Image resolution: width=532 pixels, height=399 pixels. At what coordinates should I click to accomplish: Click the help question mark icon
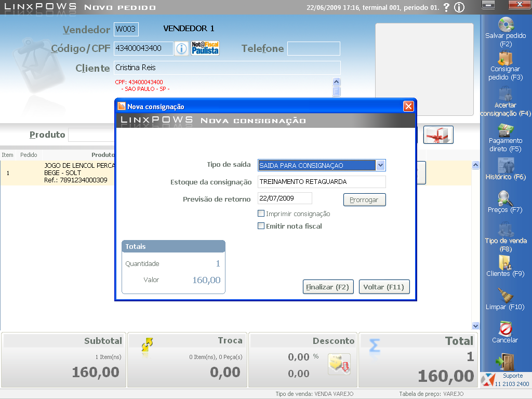point(446,7)
